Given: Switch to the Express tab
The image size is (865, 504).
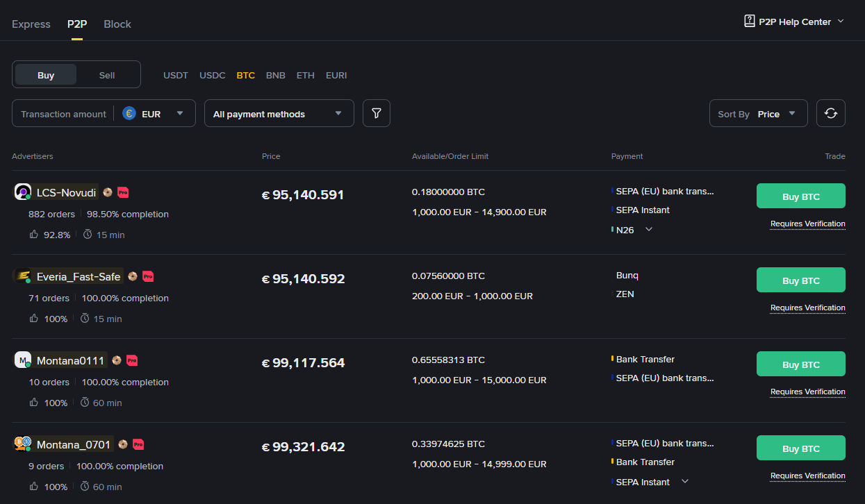Looking at the screenshot, I should (31, 24).
